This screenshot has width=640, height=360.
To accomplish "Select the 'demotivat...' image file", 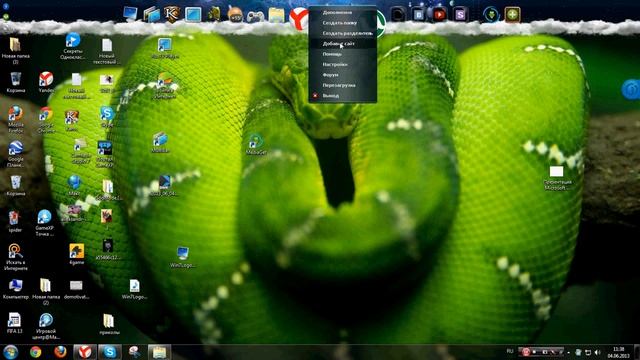I will [x=76, y=289].
